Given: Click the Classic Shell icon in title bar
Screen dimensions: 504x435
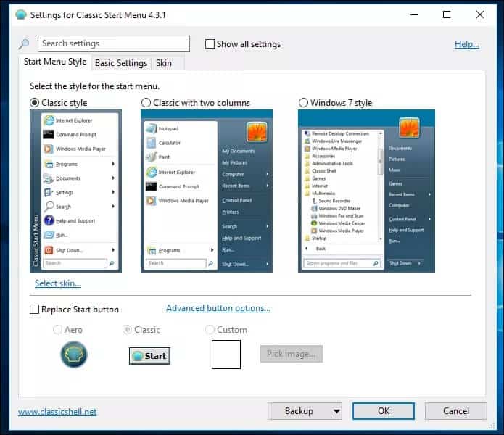Looking at the screenshot, I should (21, 14).
